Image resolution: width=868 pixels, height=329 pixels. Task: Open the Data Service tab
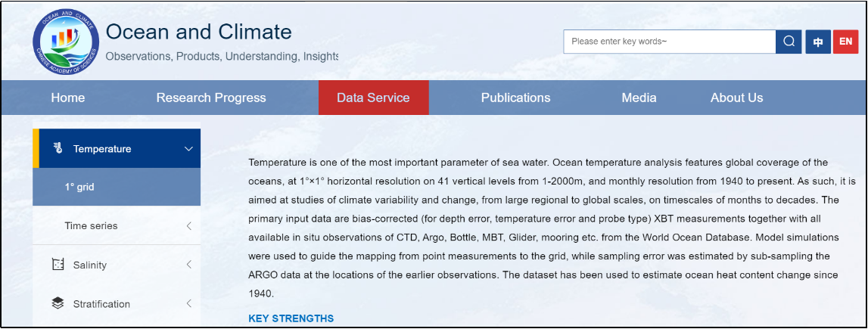pyautogui.click(x=374, y=98)
